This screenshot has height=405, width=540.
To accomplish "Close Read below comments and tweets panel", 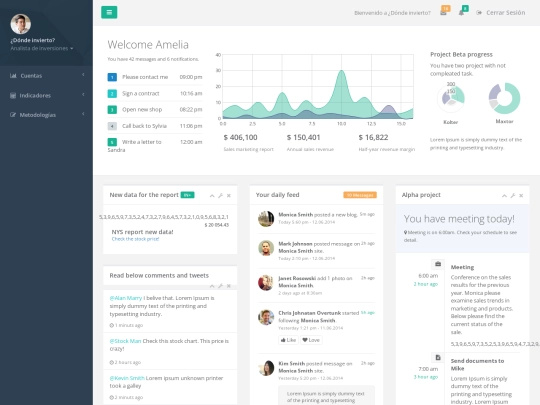I will pyautogui.click(x=229, y=286).
